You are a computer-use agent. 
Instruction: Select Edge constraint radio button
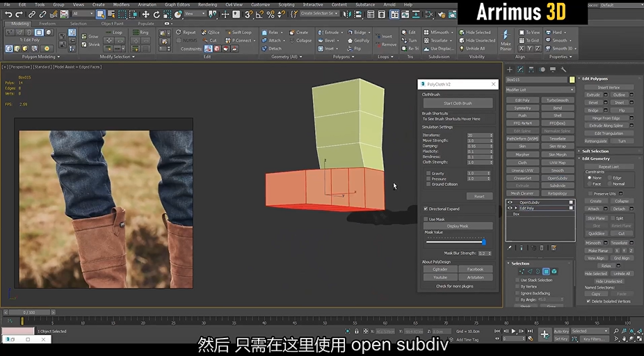click(609, 178)
